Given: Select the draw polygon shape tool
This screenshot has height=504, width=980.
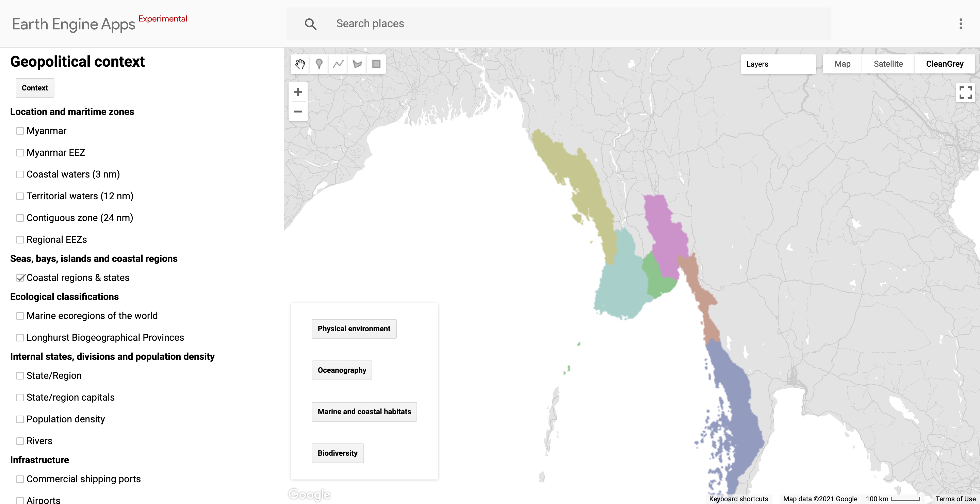Looking at the screenshot, I should point(357,64).
